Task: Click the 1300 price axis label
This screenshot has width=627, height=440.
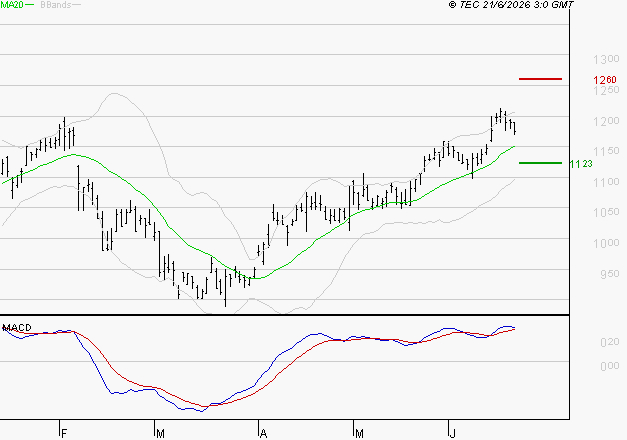Action: click(606, 59)
